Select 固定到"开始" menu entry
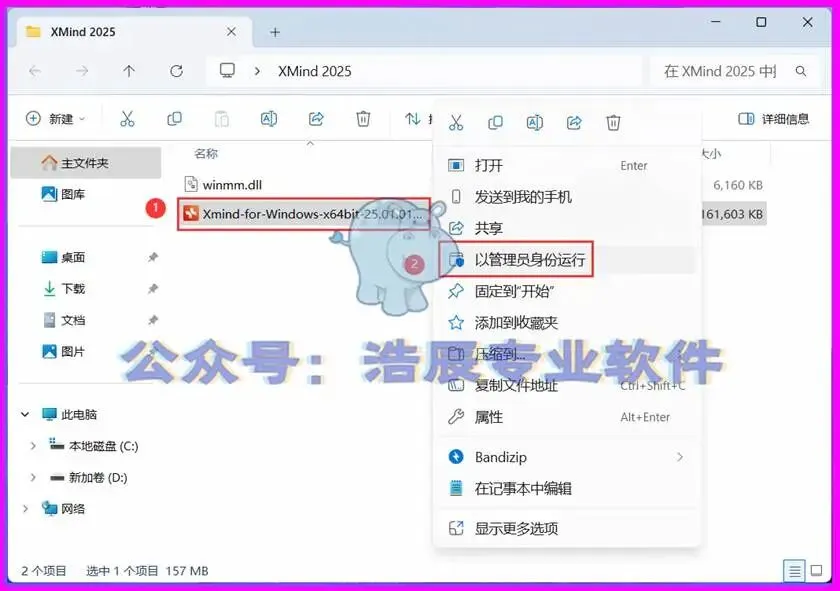 coord(567,291)
